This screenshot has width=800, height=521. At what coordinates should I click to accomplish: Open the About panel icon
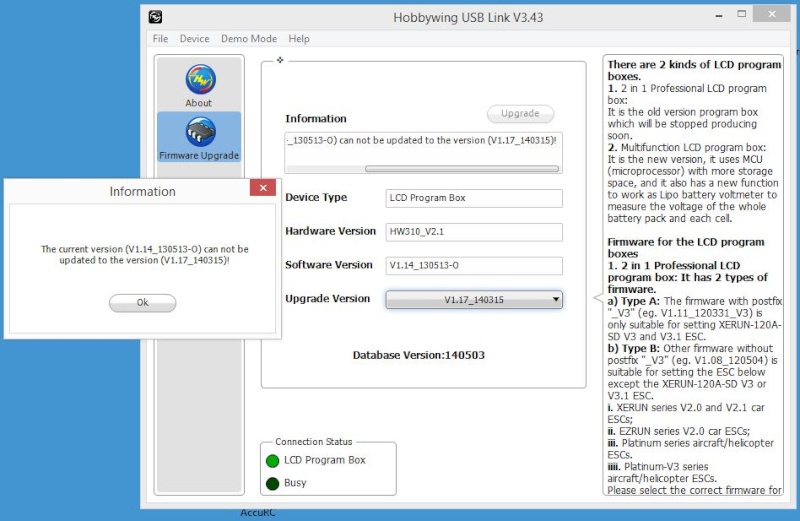coord(200,79)
